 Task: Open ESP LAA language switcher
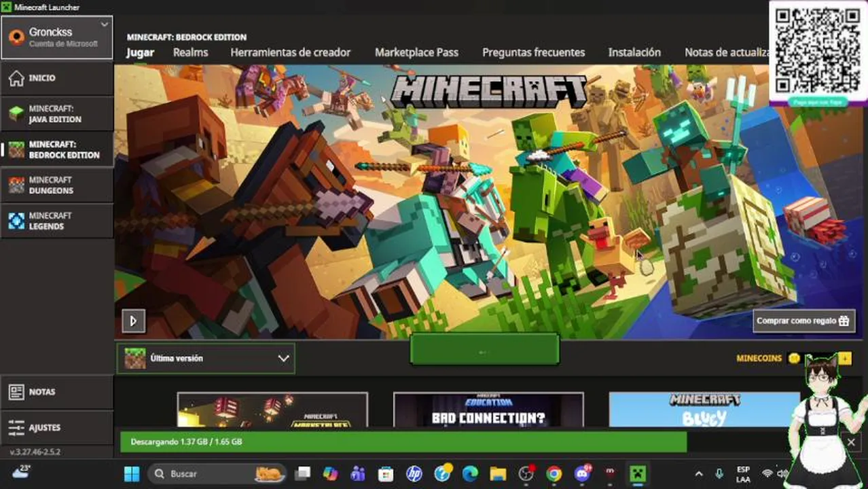(x=743, y=473)
